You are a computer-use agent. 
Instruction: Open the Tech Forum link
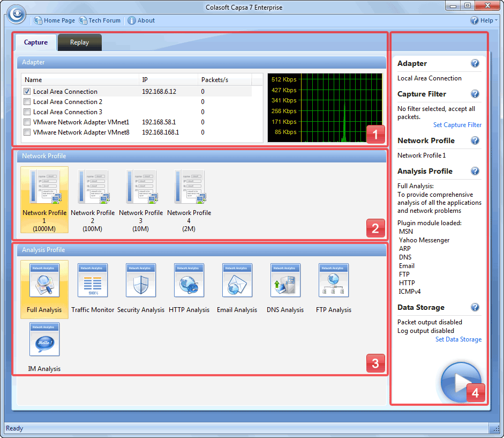coord(104,20)
